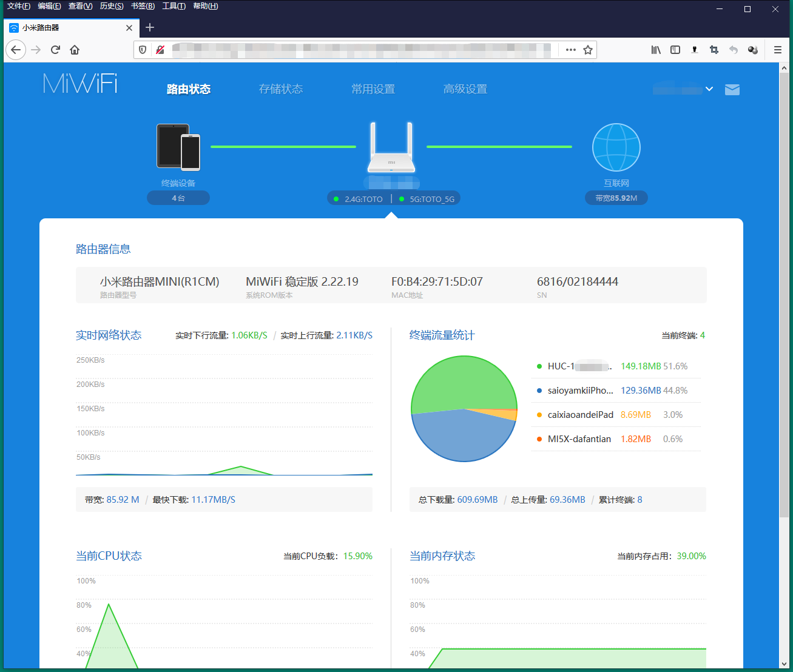Click the traffic pie chart
Screen dimensions: 793x672
pos(464,409)
